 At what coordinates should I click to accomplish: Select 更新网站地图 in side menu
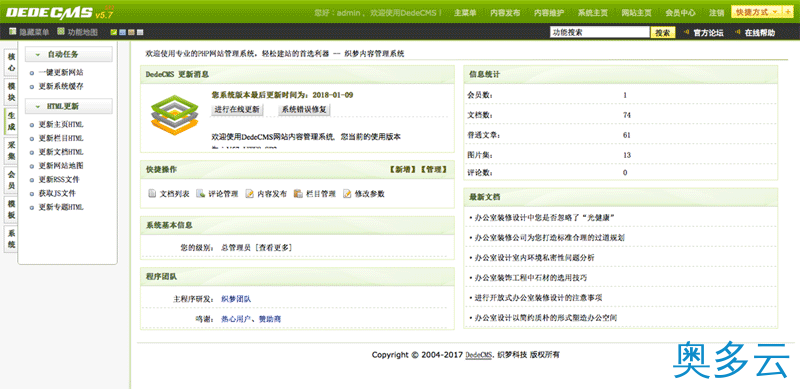(61, 166)
